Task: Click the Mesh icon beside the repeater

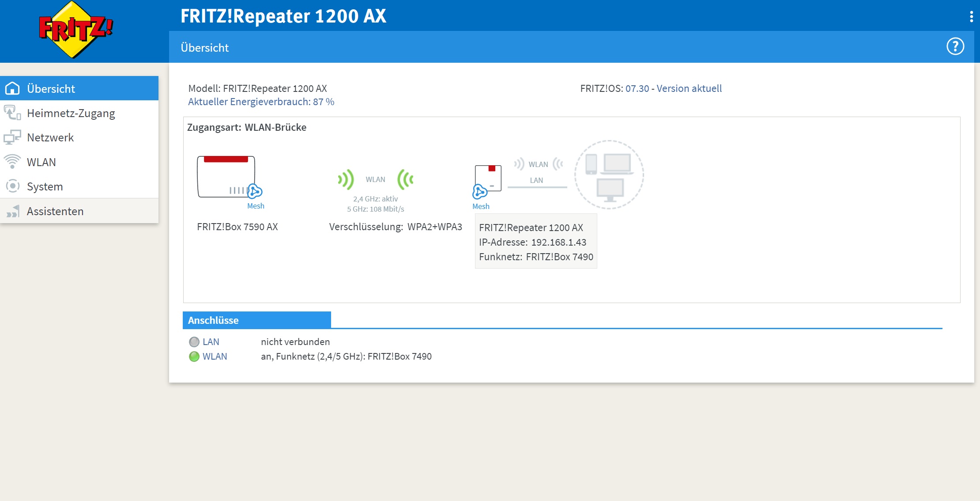Action: (479, 192)
